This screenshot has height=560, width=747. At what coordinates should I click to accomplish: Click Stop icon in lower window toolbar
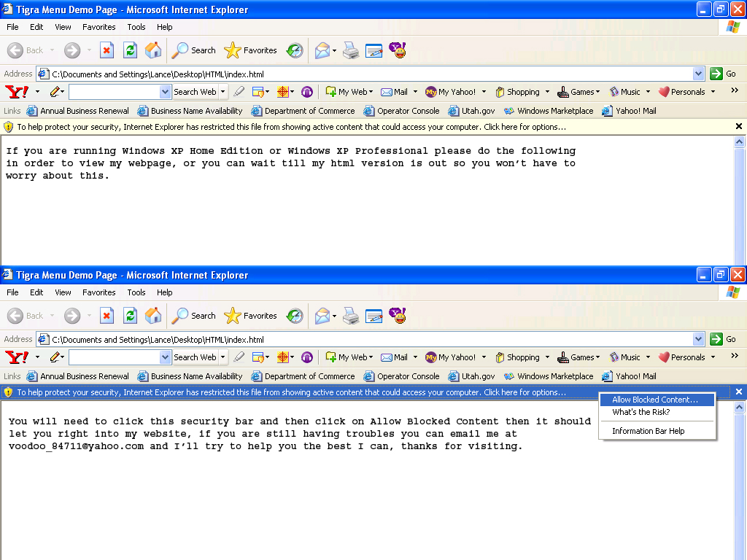point(107,315)
